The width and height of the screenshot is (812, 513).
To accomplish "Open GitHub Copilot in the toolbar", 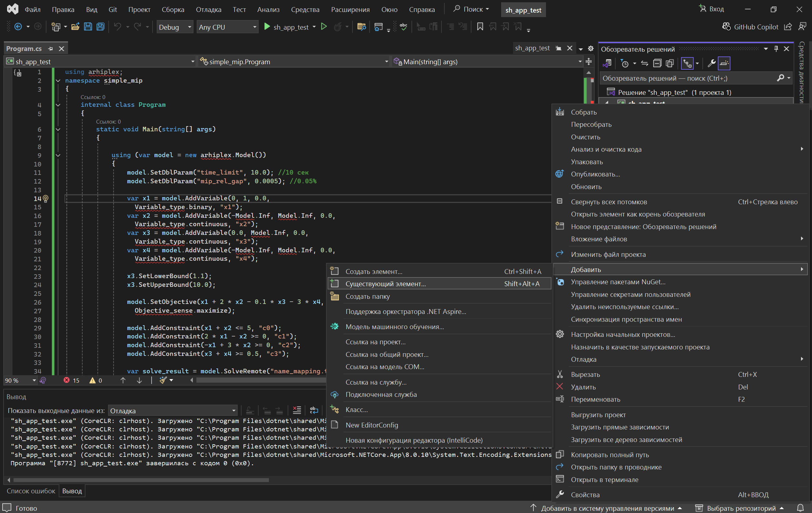I will (x=750, y=27).
